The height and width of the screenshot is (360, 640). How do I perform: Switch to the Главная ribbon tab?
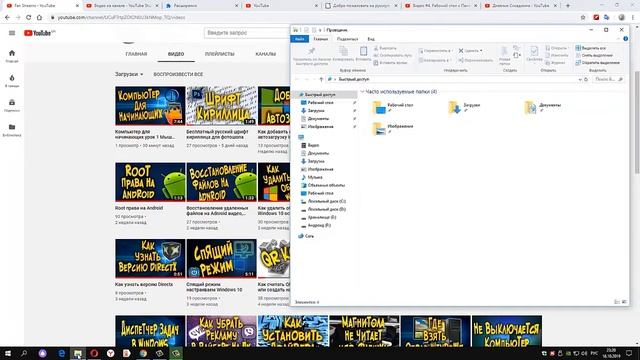pyautogui.click(x=321, y=39)
